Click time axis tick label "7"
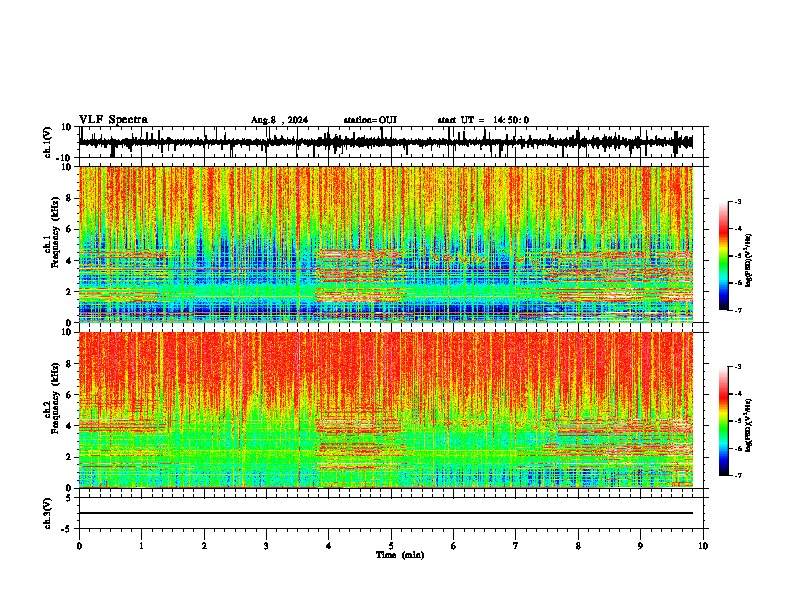The image size is (792, 612). click(x=516, y=546)
